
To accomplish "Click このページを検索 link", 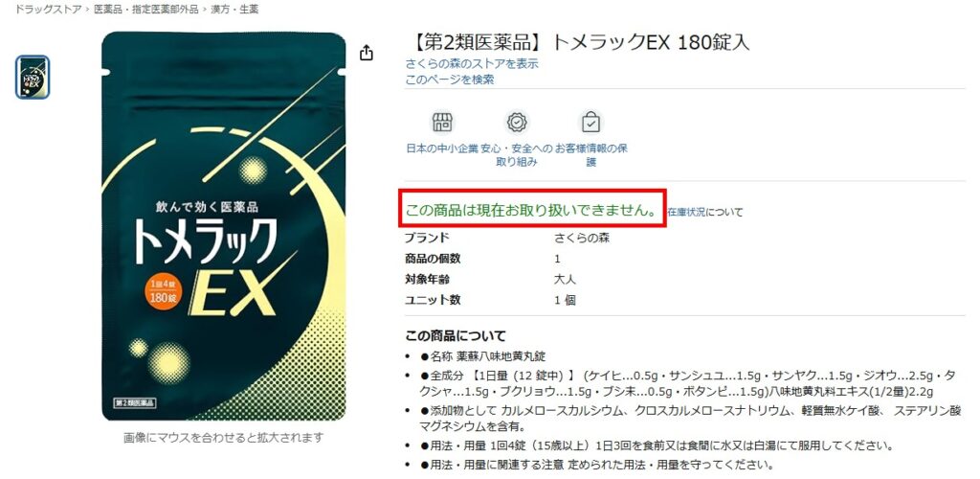I will [x=450, y=80].
